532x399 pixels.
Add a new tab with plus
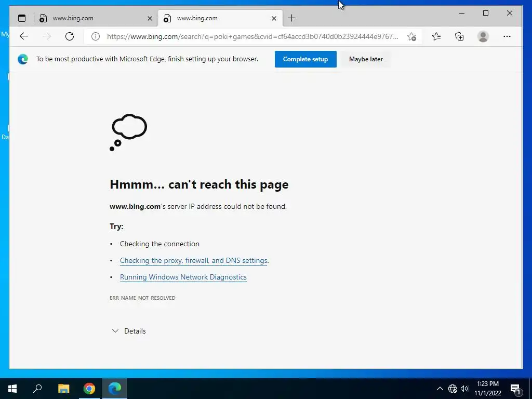click(291, 18)
